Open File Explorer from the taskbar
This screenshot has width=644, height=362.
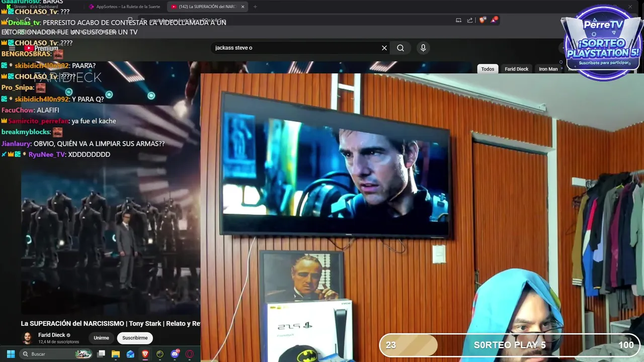click(x=116, y=354)
